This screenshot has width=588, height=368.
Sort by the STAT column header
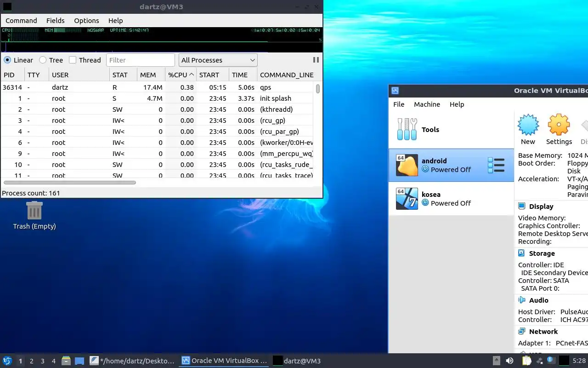[123, 75]
